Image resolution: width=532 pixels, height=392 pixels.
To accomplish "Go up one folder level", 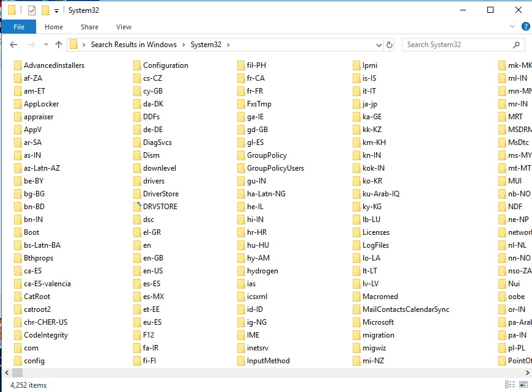I will point(59,45).
